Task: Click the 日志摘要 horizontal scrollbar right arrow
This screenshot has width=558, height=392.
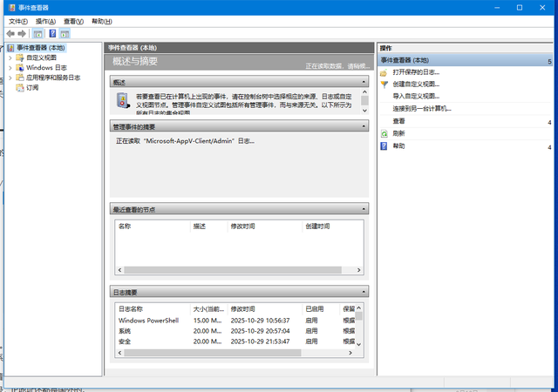Action: [x=350, y=353]
